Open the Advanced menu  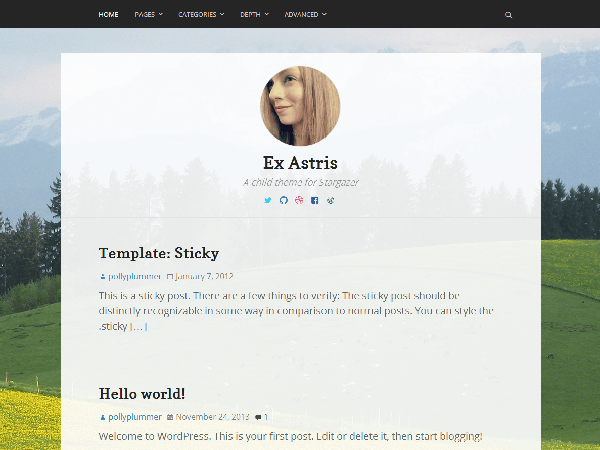(x=306, y=15)
